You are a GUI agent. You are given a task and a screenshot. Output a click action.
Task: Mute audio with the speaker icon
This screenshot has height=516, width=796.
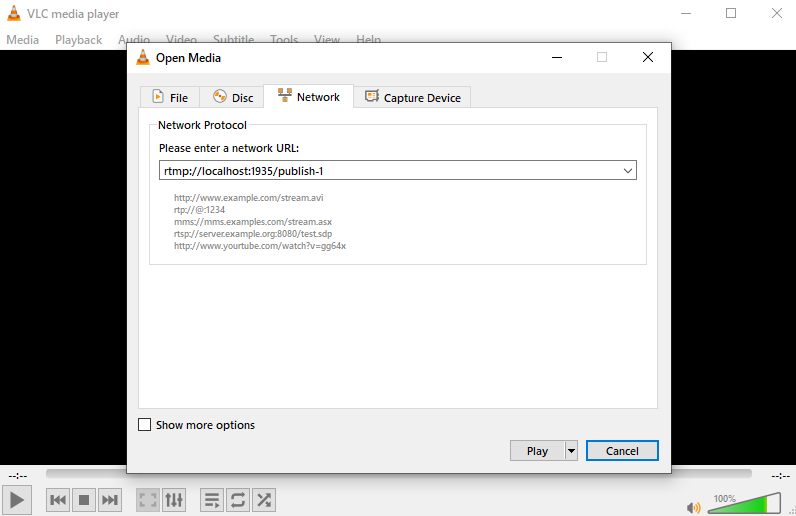pos(693,507)
